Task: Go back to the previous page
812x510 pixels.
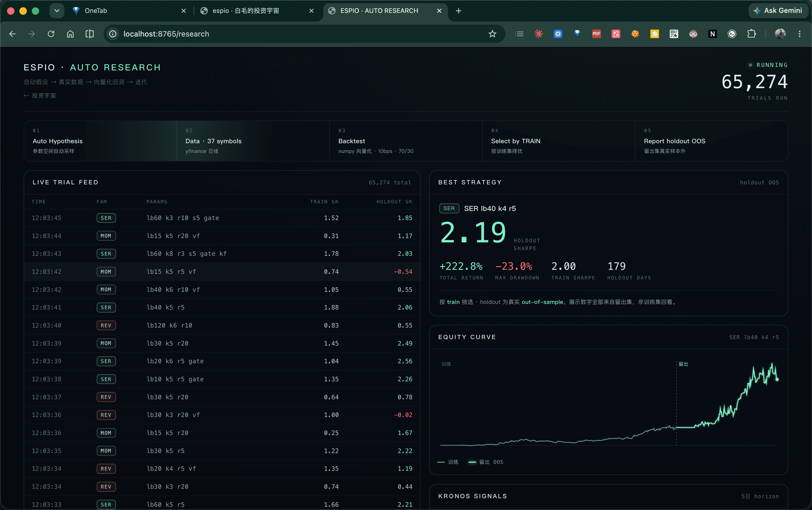Action: click(12, 34)
